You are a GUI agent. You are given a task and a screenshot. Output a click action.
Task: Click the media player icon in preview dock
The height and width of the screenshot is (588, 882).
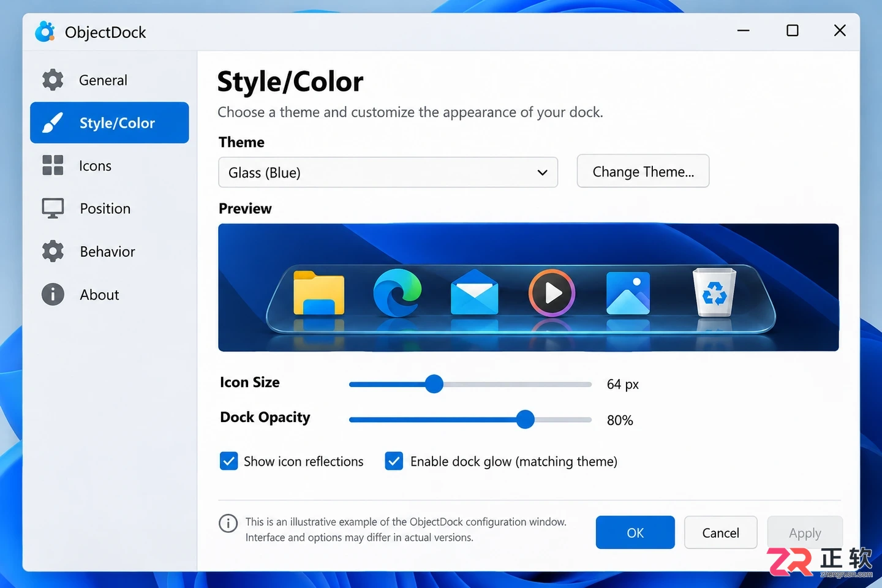(551, 293)
